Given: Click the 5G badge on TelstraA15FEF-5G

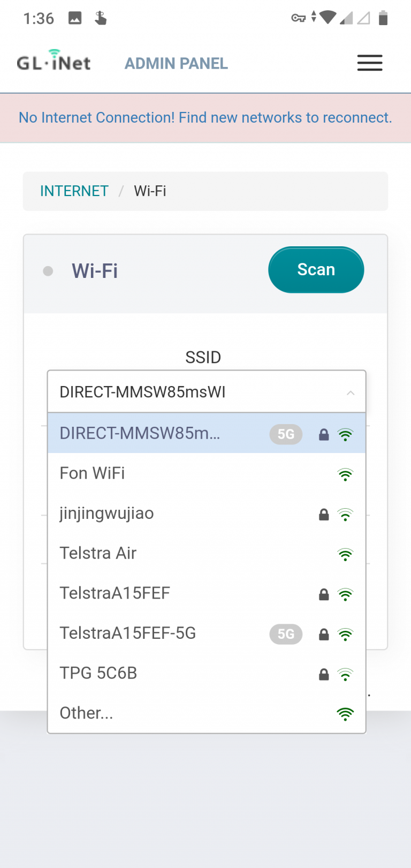Looking at the screenshot, I should pyautogui.click(x=286, y=634).
